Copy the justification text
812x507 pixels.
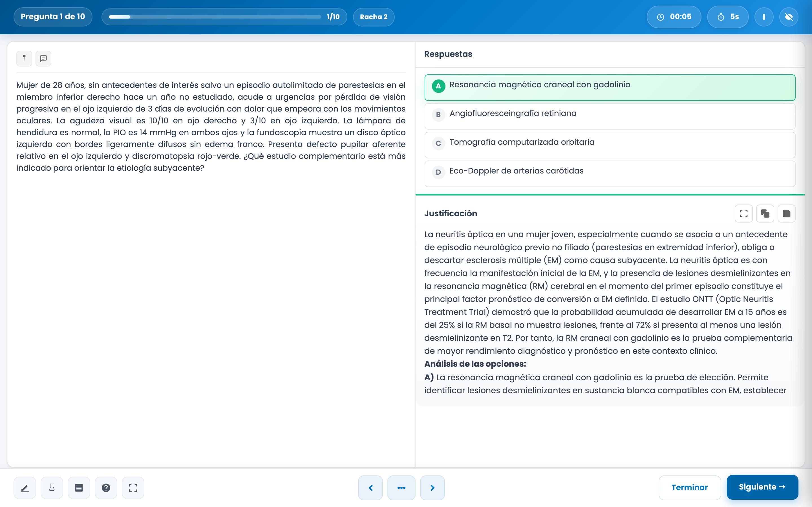[x=765, y=214]
